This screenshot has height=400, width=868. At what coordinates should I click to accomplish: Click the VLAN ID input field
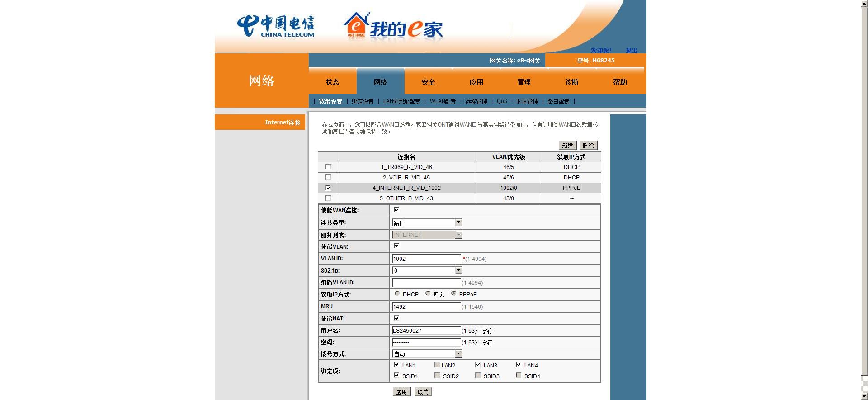(x=426, y=259)
